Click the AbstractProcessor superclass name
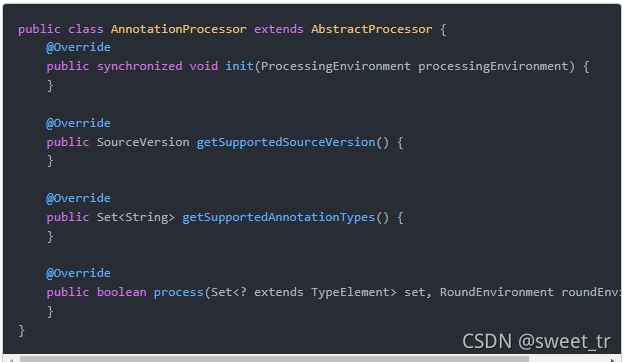Viewport: 627px width, 362px height. 371,29
